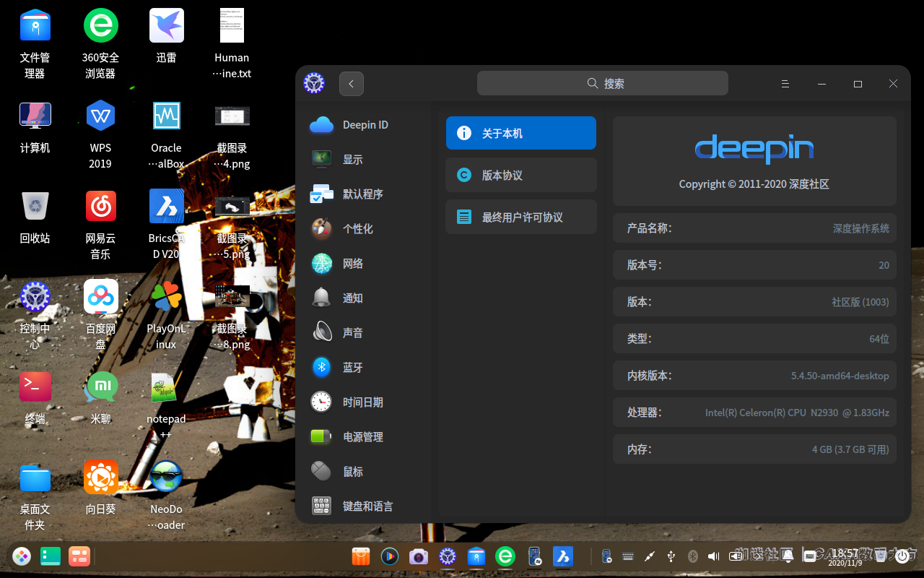Open Bluetooth settings in the sidebar
924x578 pixels.
353,367
